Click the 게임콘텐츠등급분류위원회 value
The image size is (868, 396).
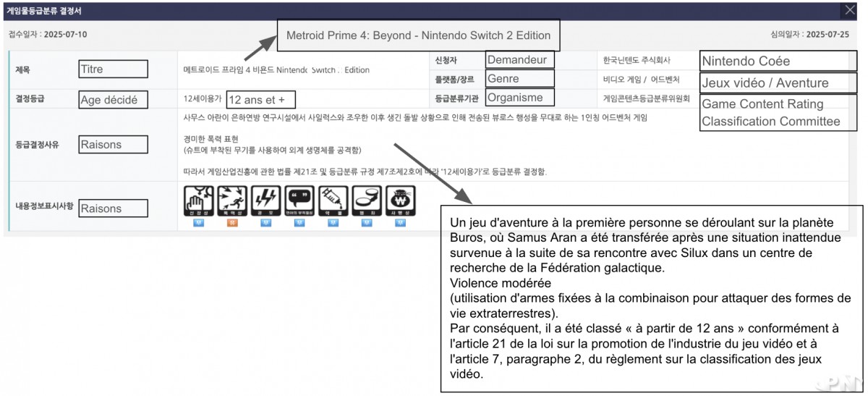647,98
